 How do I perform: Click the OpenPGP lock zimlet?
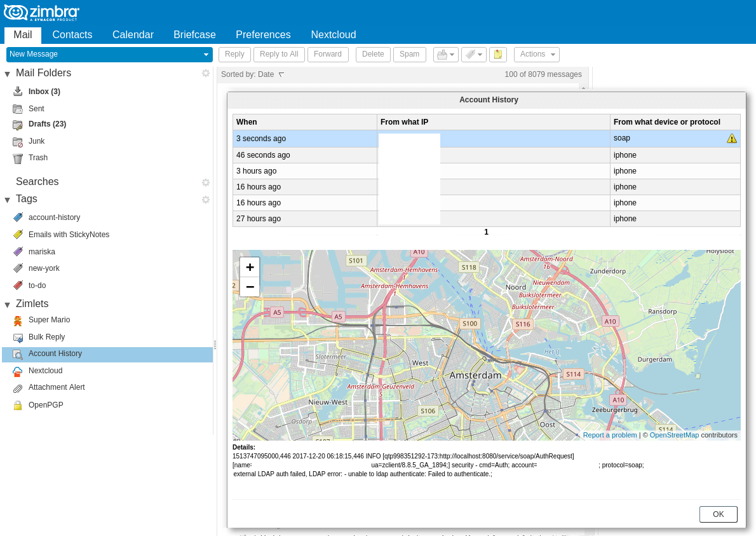pos(46,405)
